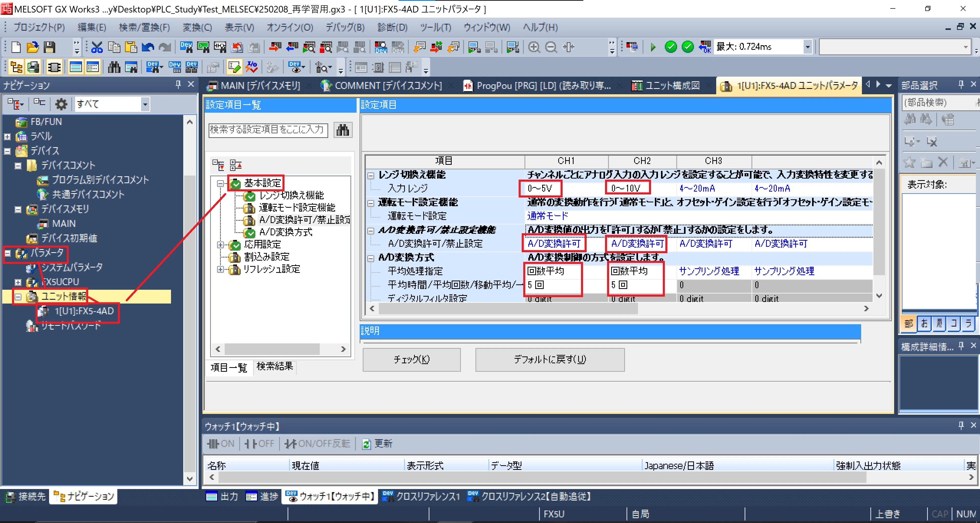The width and height of the screenshot is (980, 523).
Task: Click the ON button in watch toolbar
Action: [x=221, y=444]
